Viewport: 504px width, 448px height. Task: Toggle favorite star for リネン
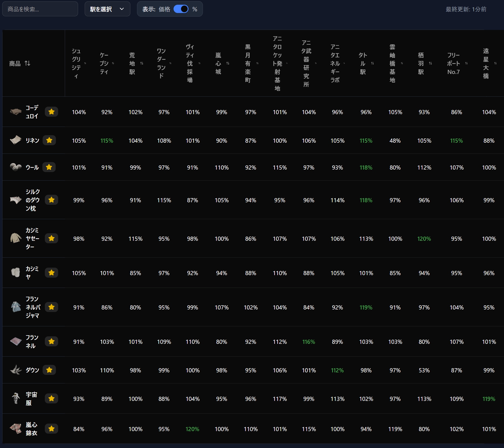pyautogui.click(x=49, y=140)
